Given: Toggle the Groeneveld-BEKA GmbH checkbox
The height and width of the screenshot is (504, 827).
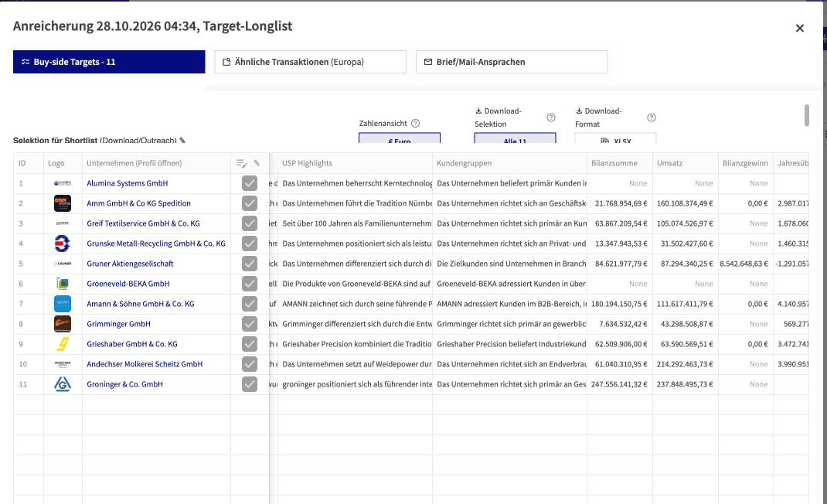Looking at the screenshot, I should 250,284.
